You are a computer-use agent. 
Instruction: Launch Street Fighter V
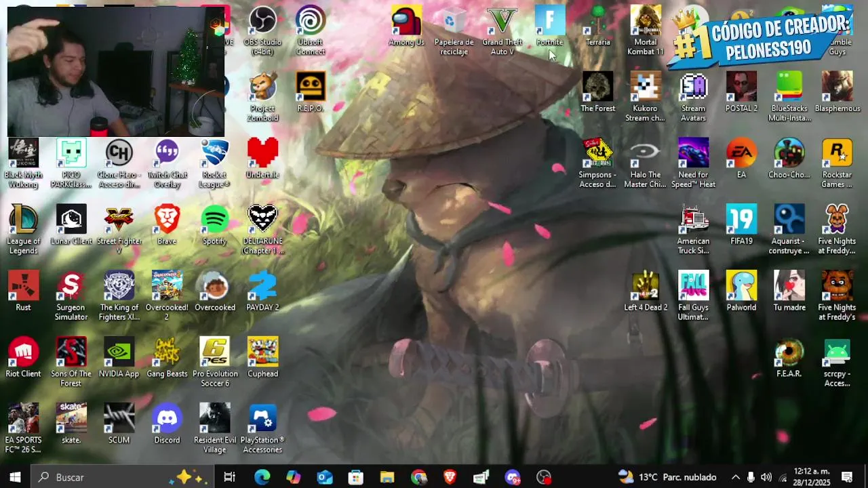coord(119,230)
